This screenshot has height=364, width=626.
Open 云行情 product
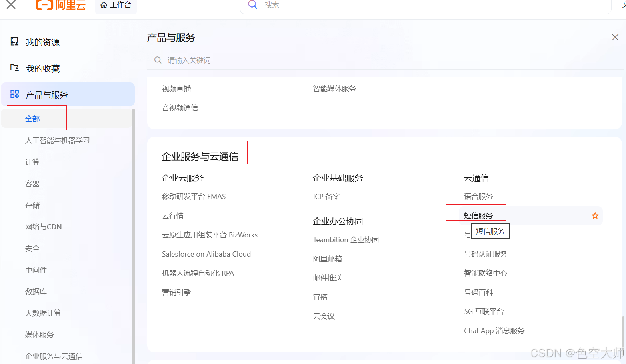[173, 216]
